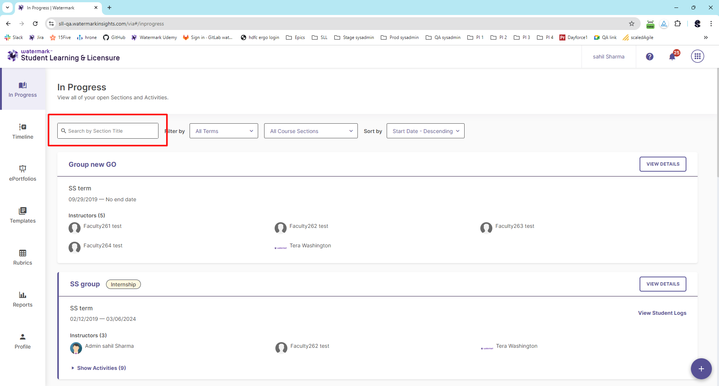Open the QA link bookmark
This screenshot has width=719, height=386.
pos(605,38)
